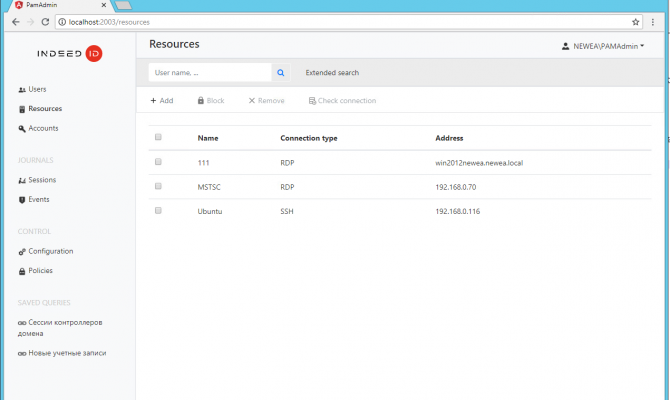Open saved query Сессии контроллеров домена

[x=60, y=328]
